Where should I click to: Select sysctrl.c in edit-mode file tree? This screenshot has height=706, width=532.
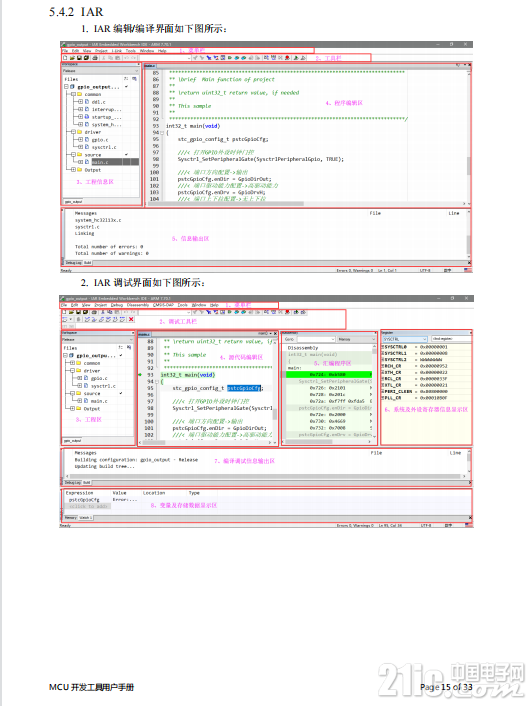pos(104,147)
